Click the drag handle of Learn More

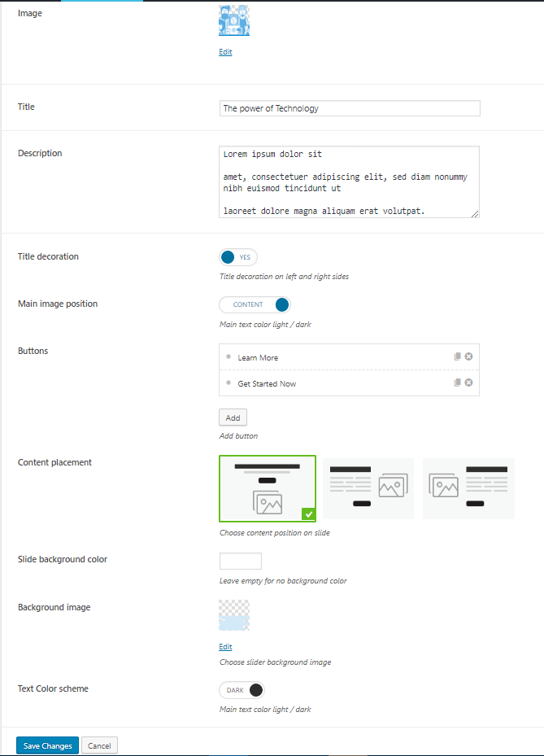pyautogui.click(x=228, y=356)
